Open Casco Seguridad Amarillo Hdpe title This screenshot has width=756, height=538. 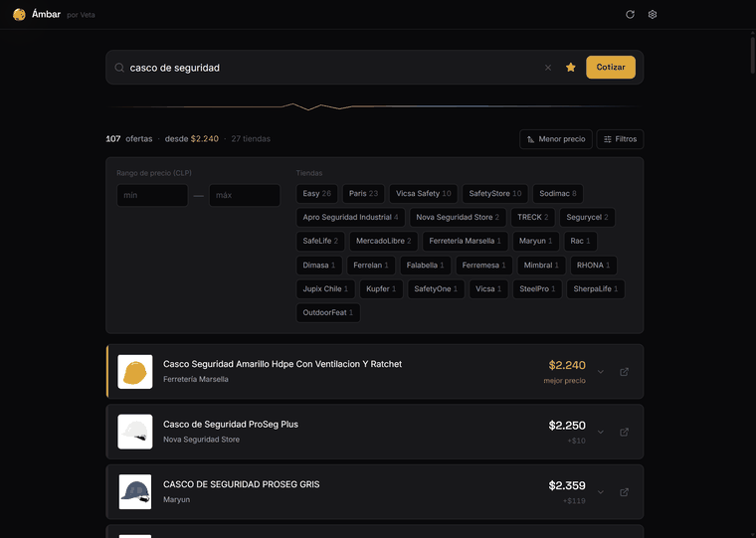coord(283,364)
